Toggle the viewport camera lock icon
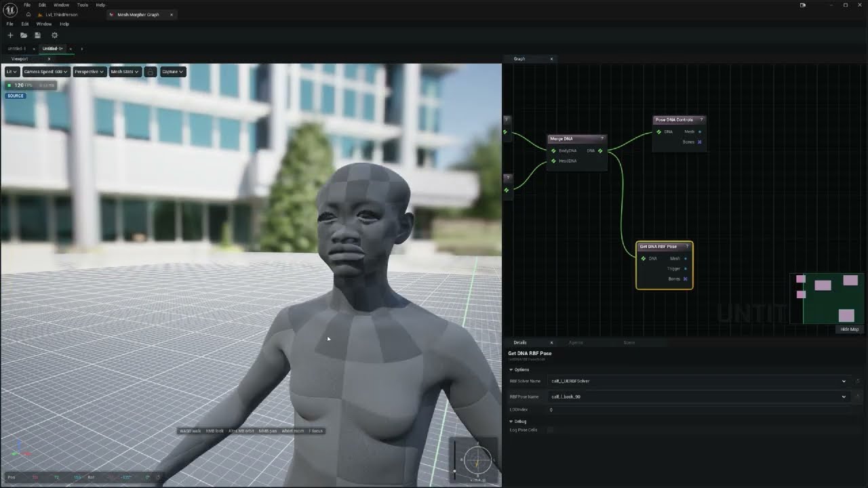Viewport: 868px width, 488px height. click(151, 72)
